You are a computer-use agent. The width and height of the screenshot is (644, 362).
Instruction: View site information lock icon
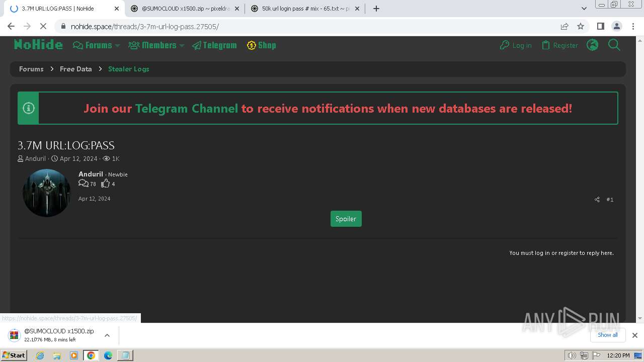click(x=63, y=26)
